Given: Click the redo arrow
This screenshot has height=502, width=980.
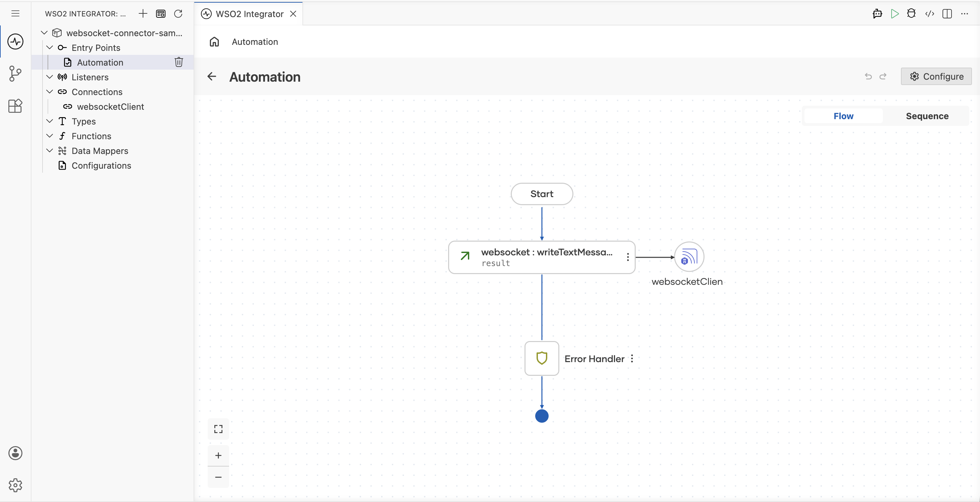Looking at the screenshot, I should tap(883, 76).
